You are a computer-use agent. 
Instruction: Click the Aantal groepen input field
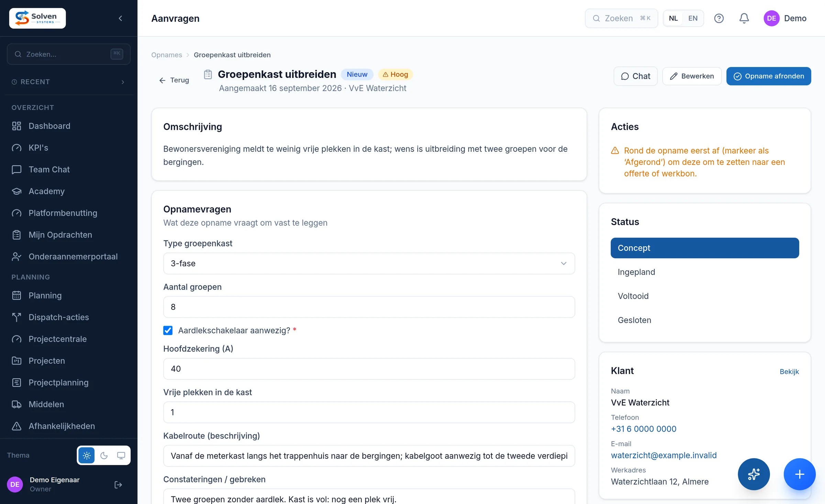tap(369, 307)
